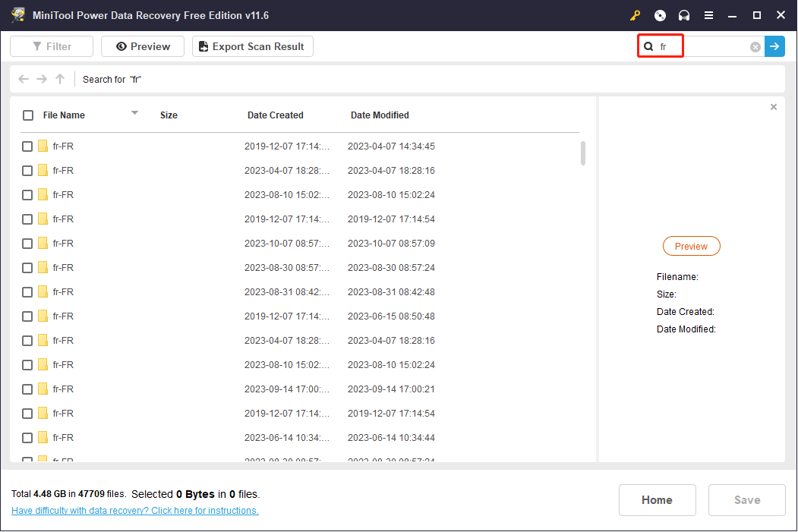Go up one level with the up arrow
798x532 pixels.
(60, 79)
